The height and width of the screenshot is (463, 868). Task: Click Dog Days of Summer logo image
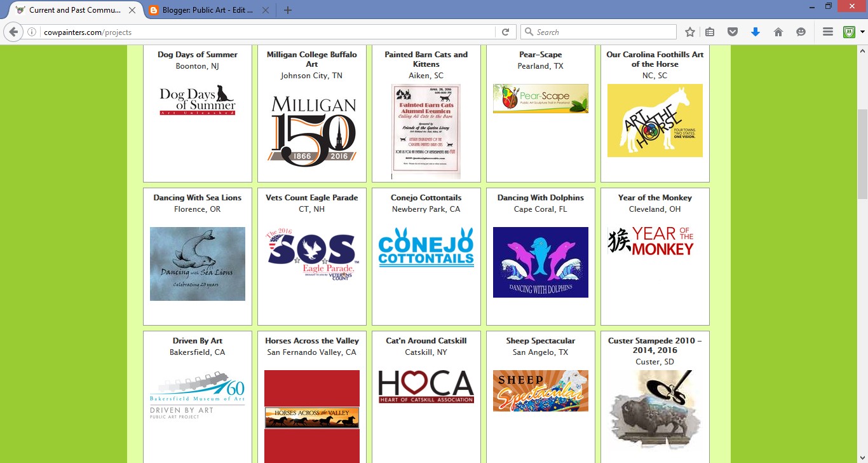pyautogui.click(x=198, y=100)
